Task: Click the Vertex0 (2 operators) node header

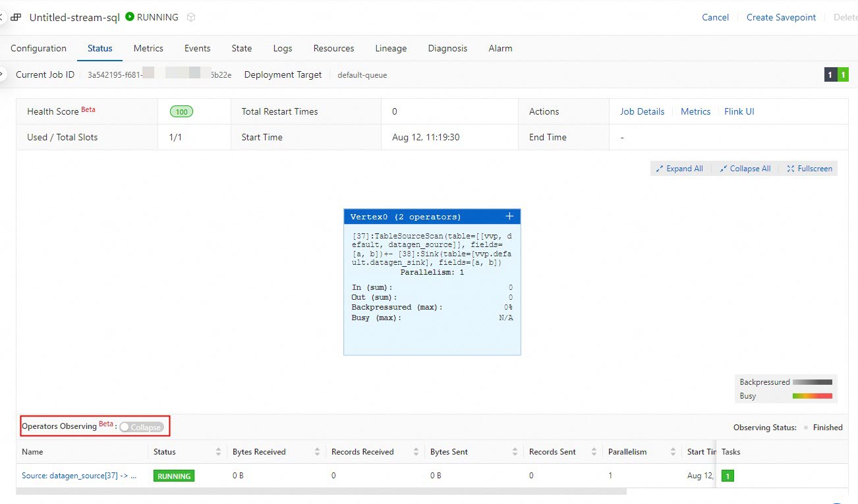Action: 432,217
